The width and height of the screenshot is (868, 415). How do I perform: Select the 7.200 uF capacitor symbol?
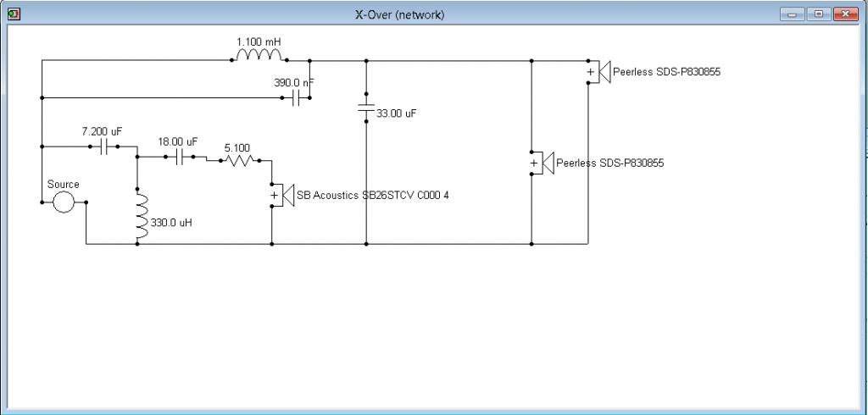103,147
